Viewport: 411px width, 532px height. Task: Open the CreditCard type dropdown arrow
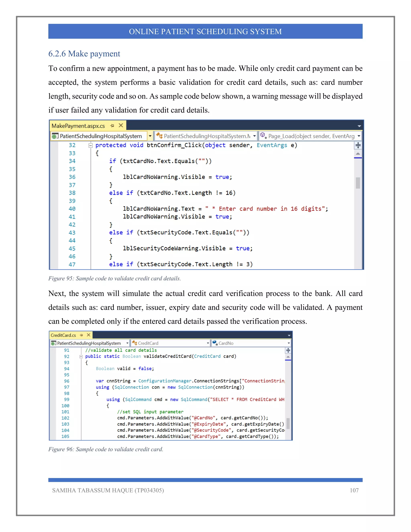coord(208,343)
